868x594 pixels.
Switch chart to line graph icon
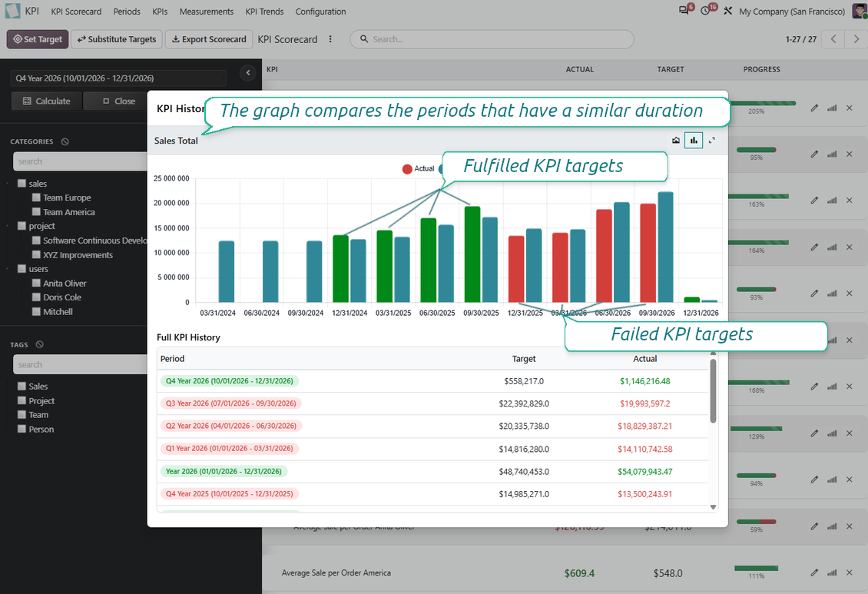pyautogui.click(x=676, y=141)
